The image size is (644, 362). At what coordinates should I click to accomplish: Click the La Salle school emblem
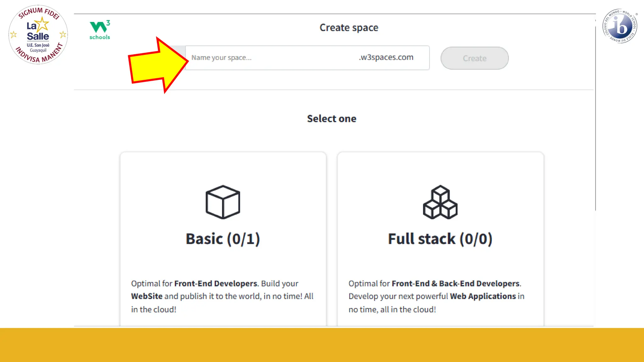[x=38, y=35]
